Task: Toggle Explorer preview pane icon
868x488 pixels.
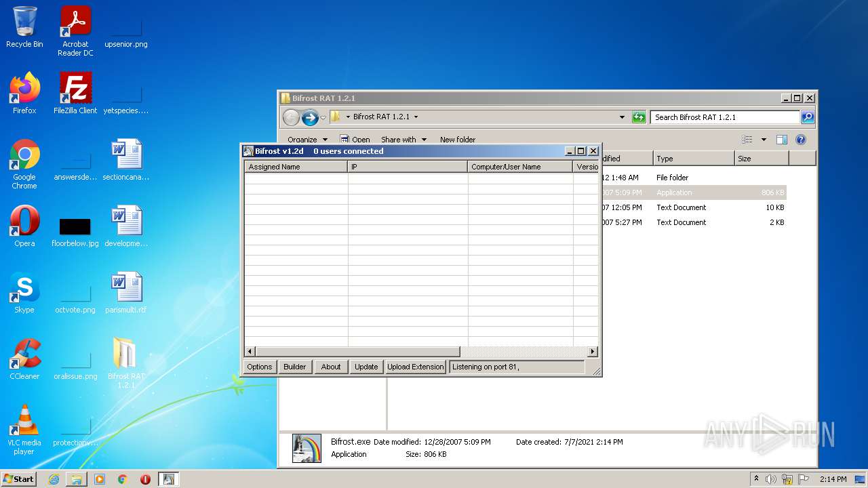Action: (781, 140)
